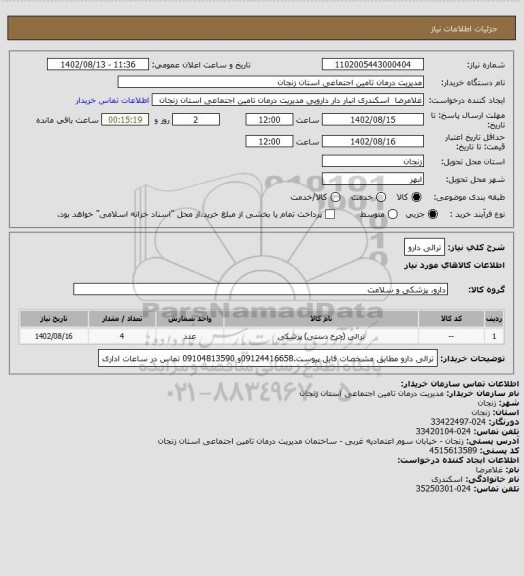Click the delivery province field زنجان
This screenshot has width=524, height=576.
[x=373, y=161]
